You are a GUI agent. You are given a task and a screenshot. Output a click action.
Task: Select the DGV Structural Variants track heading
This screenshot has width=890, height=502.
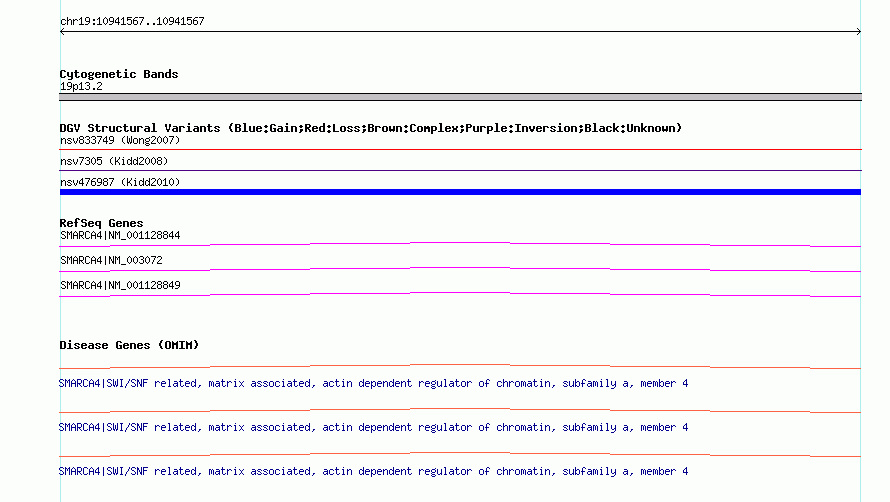coord(371,128)
